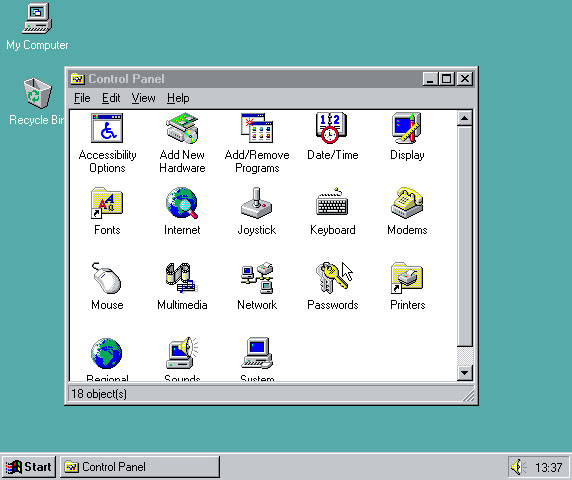
Task: Open the File menu
Action: tap(82, 98)
